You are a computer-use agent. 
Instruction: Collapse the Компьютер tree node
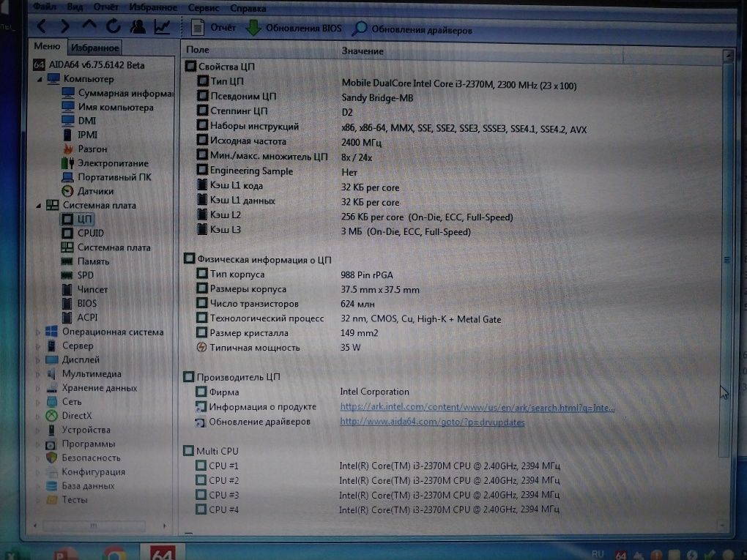pyautogui.click(x=40, y=79)
